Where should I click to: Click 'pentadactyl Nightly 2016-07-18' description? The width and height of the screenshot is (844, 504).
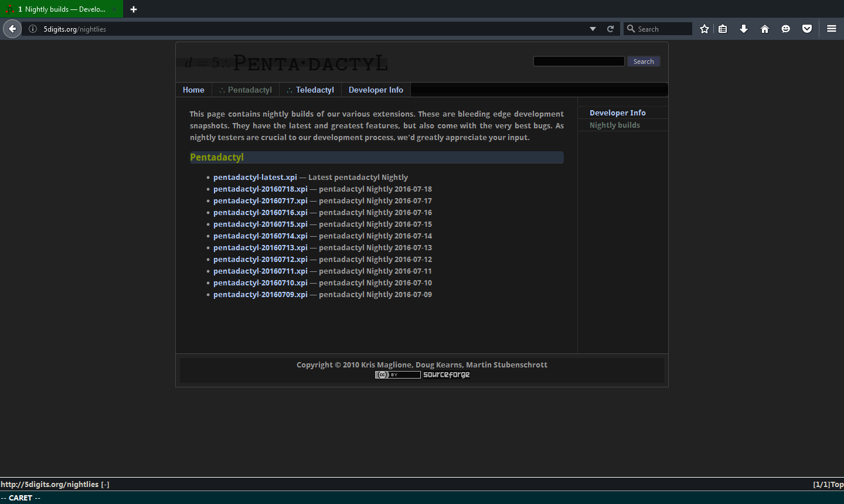(375, 189)
